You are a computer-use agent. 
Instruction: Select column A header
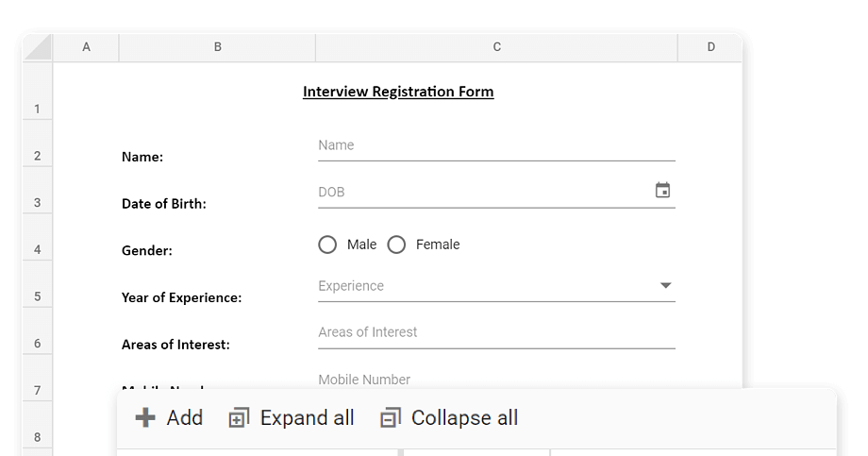point(86,47)
